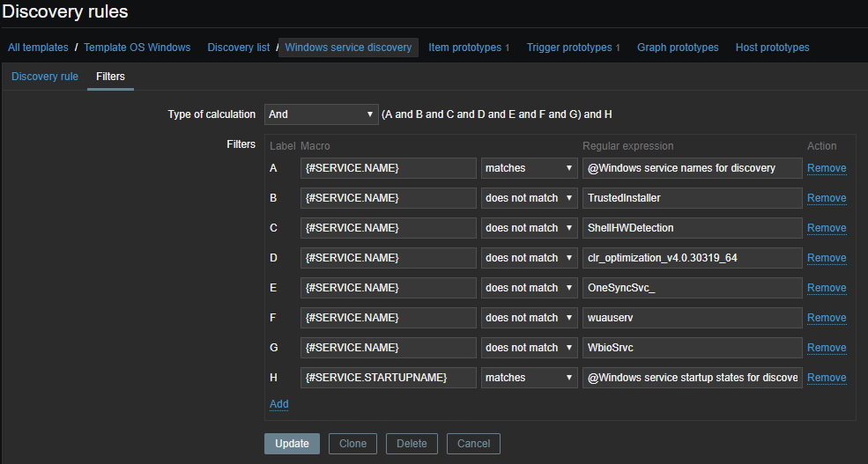Go to Trigger prototypes
The height and width of the screenshot is (464, 868).
pos(568,48)
